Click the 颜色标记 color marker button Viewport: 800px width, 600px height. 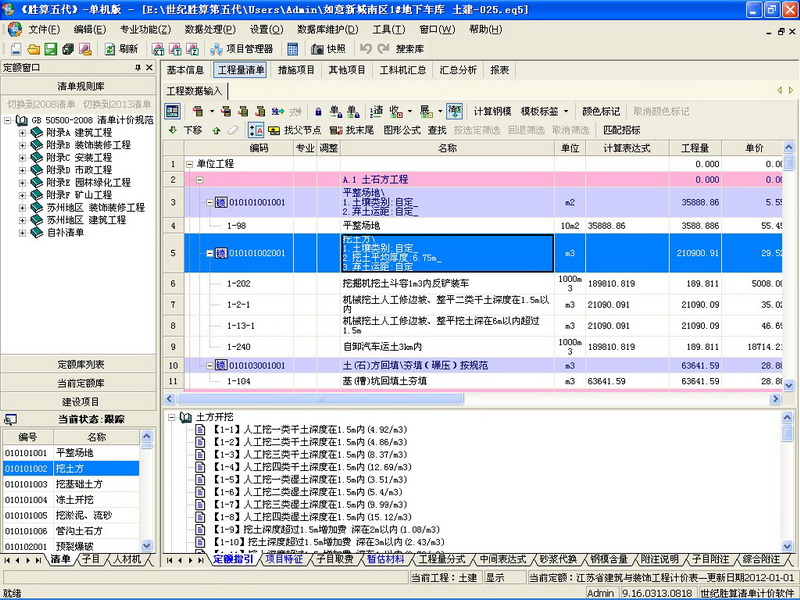point(601,111)
